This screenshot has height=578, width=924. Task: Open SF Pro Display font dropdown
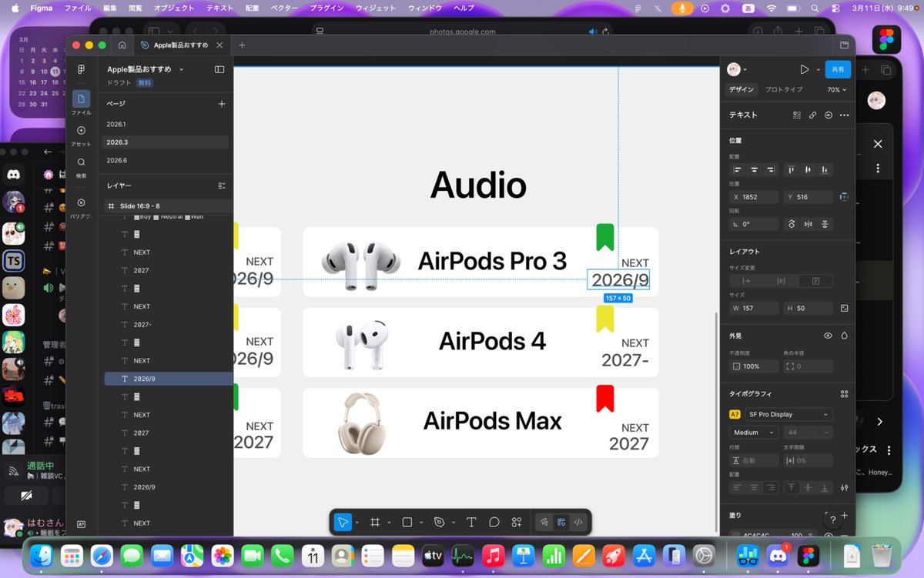788,414
